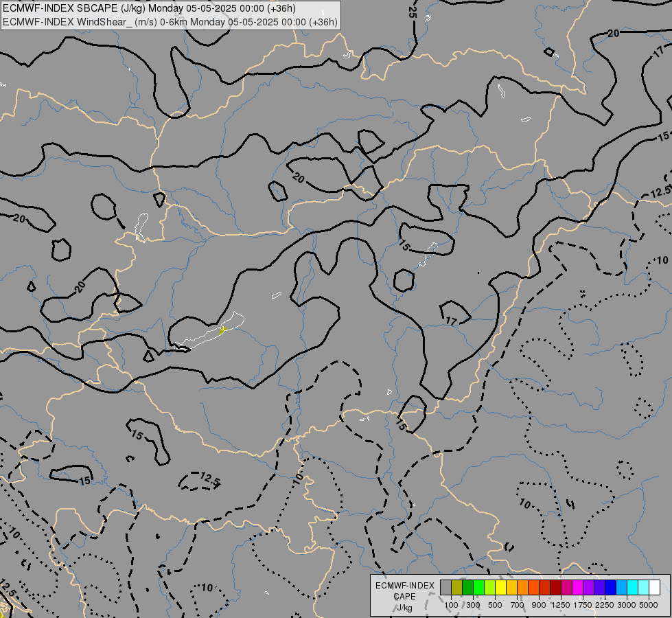The height and width of the screenshot is (618, 672).
Task: Click the legend label '900'
Action: pos(539,605)
